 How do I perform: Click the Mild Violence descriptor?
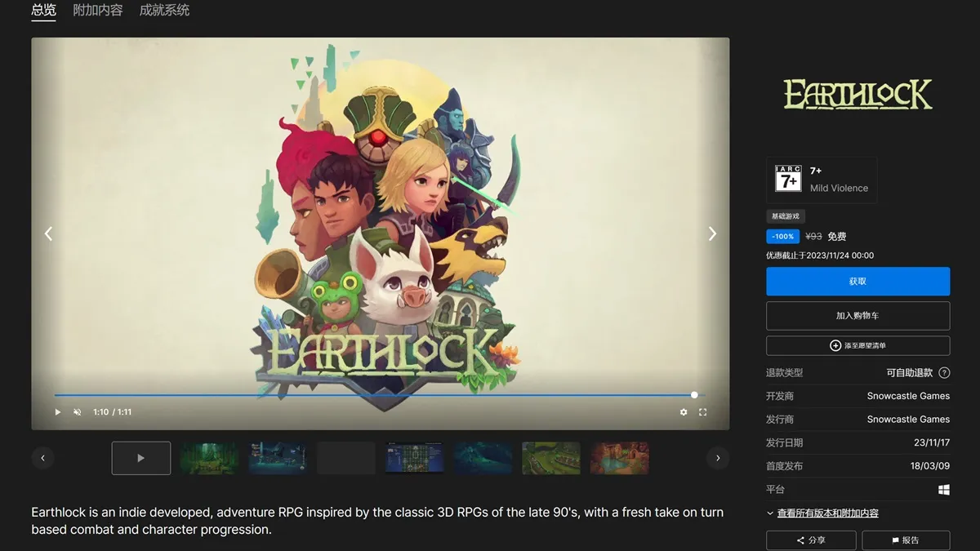coord(839,188)
